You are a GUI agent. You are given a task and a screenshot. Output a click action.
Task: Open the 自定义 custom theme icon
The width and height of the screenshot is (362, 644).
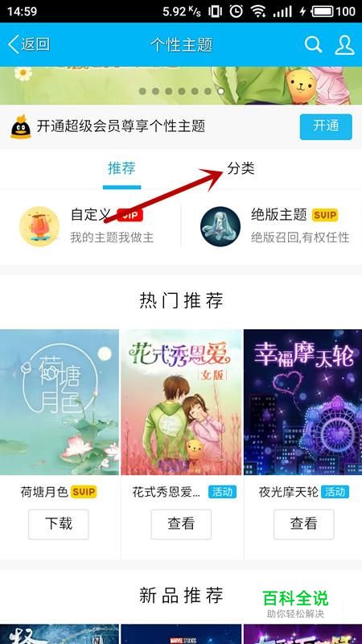coord(39,226)
